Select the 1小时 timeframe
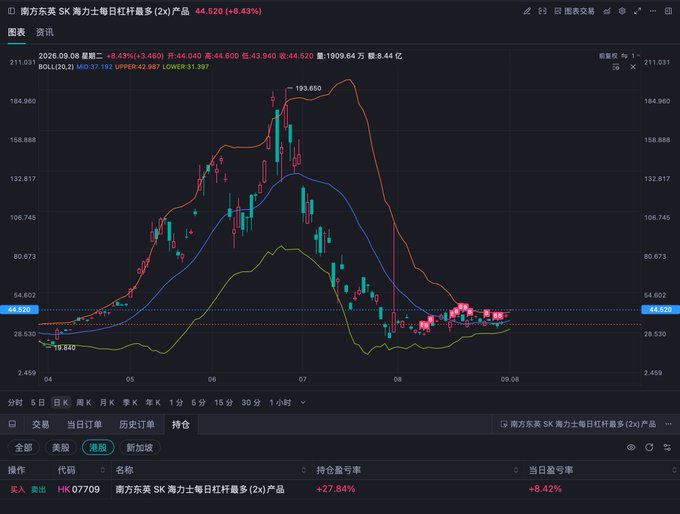680x514 pixels. click(280, 403)
